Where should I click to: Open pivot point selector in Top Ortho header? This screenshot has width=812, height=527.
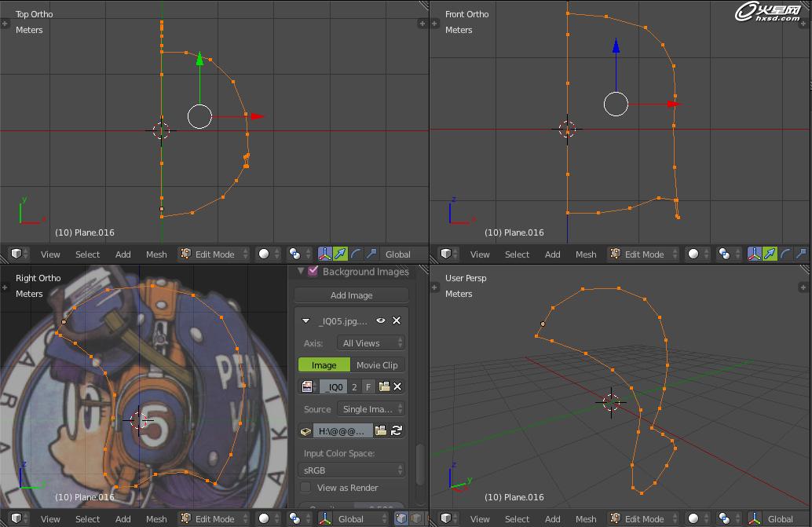(298, 254)
